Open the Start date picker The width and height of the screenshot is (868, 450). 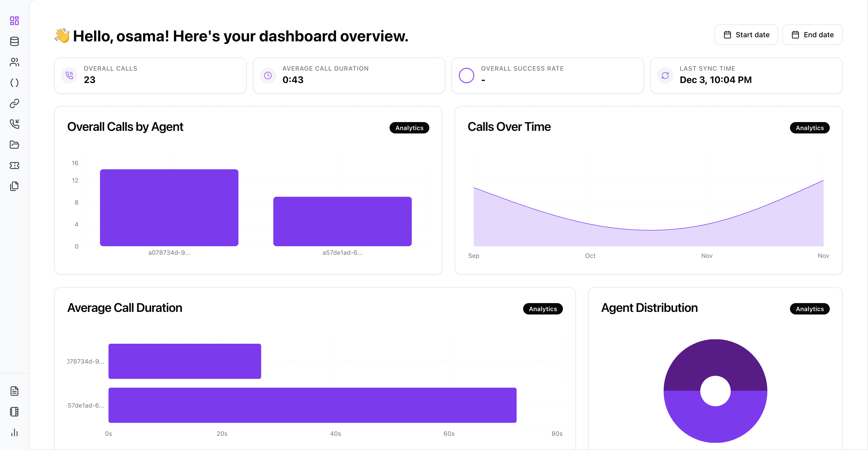point(746,35)
